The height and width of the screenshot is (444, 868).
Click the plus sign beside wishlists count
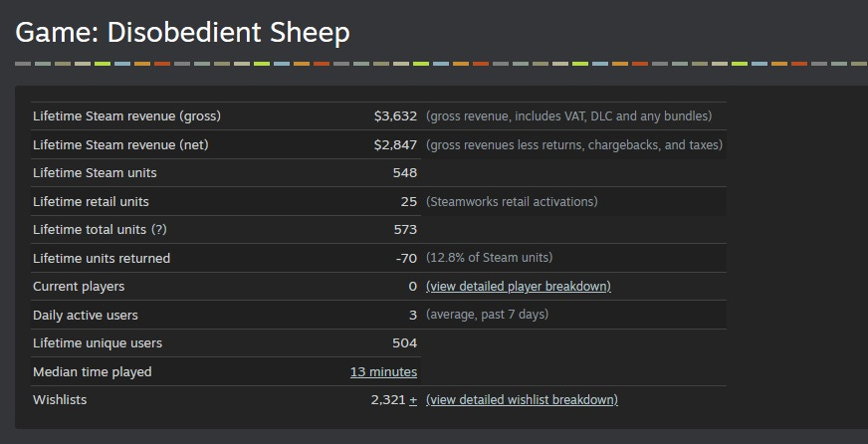tap(413, 400)
